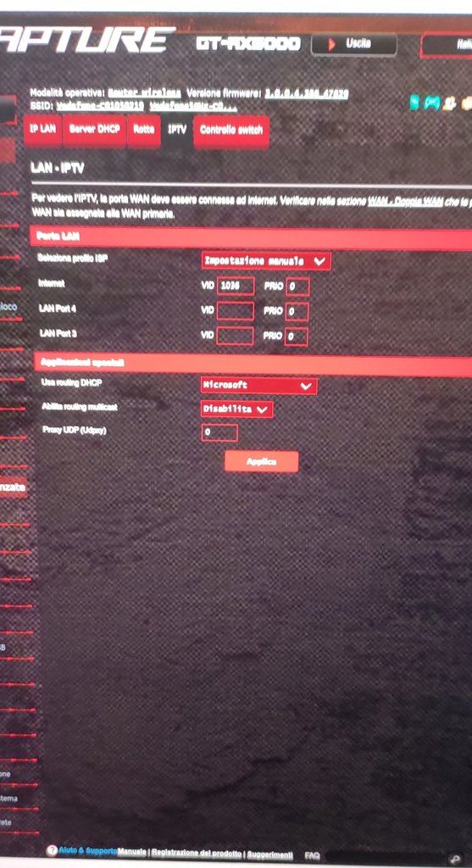Open the Rotte tab
The width and height of the screenshot is (472, 868).
pyautogui.click(x=144, y=131)
